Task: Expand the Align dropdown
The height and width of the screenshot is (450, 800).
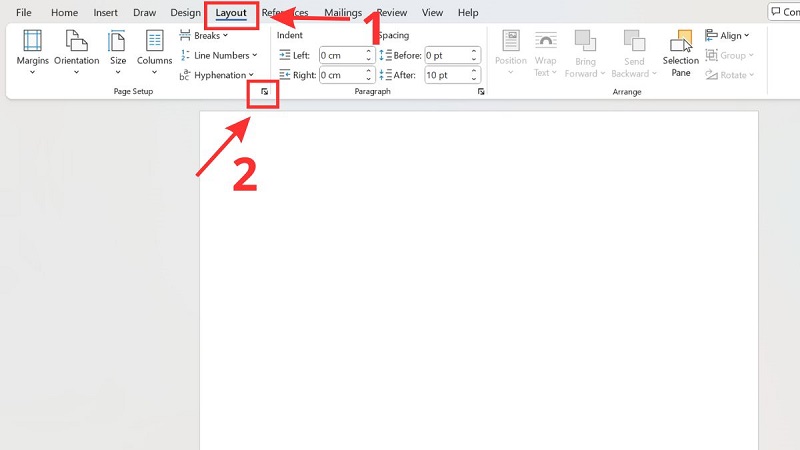Action: click(x=727, y=36)
